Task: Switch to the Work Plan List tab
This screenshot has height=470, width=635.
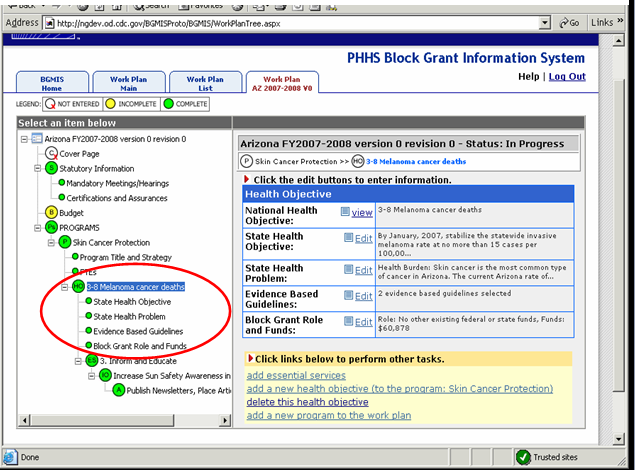Action: tap(205, 84)
